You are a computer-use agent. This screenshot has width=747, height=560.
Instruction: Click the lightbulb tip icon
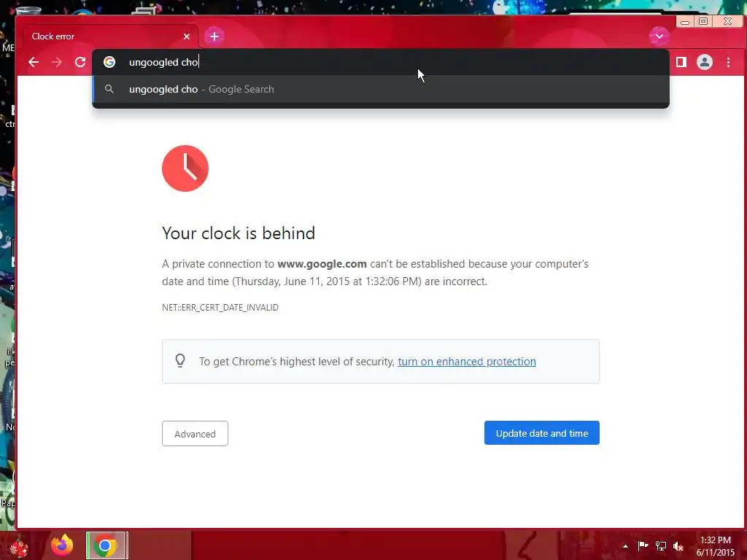[x=180, y=360]
